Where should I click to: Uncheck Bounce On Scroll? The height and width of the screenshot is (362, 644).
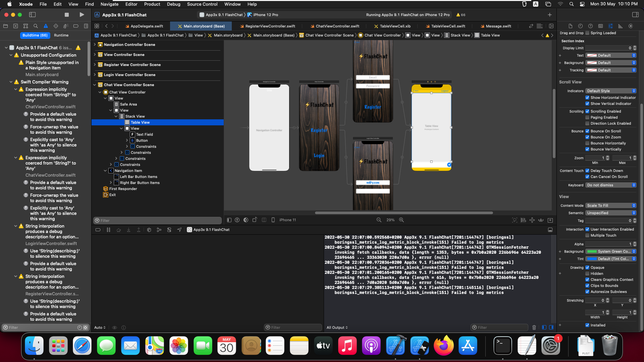pyautogui.click(x=587, y=131)
